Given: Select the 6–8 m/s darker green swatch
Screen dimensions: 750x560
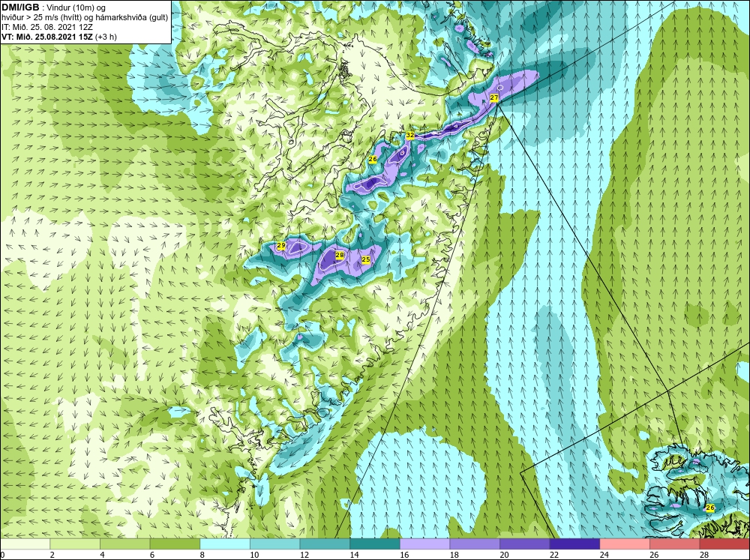Looking at the screenshot, I should click(175, 544).
